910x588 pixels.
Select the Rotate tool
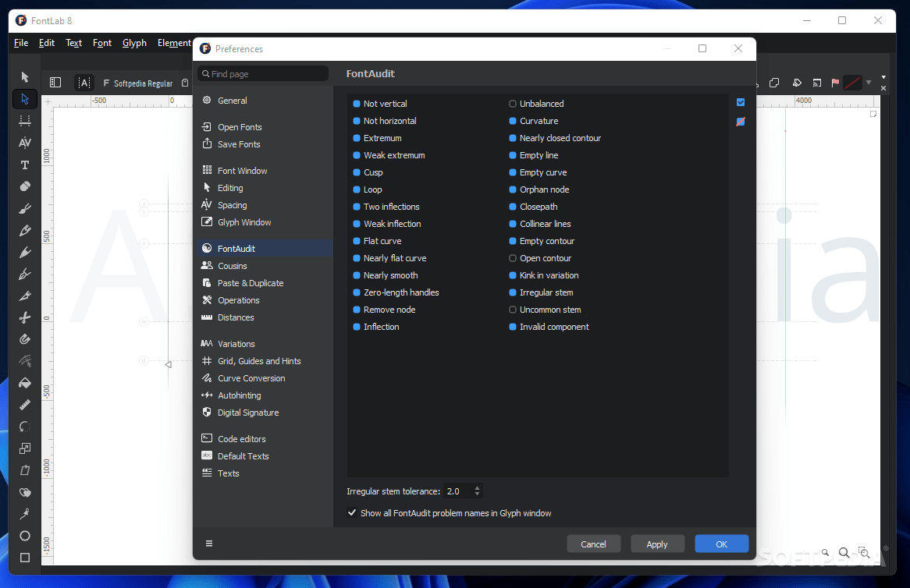click(x=25, y=427)
